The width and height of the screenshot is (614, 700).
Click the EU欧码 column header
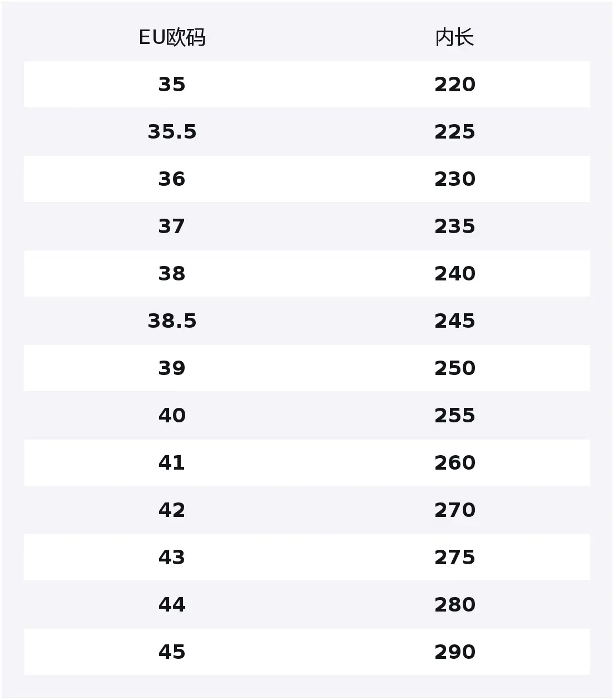(172, 38)
